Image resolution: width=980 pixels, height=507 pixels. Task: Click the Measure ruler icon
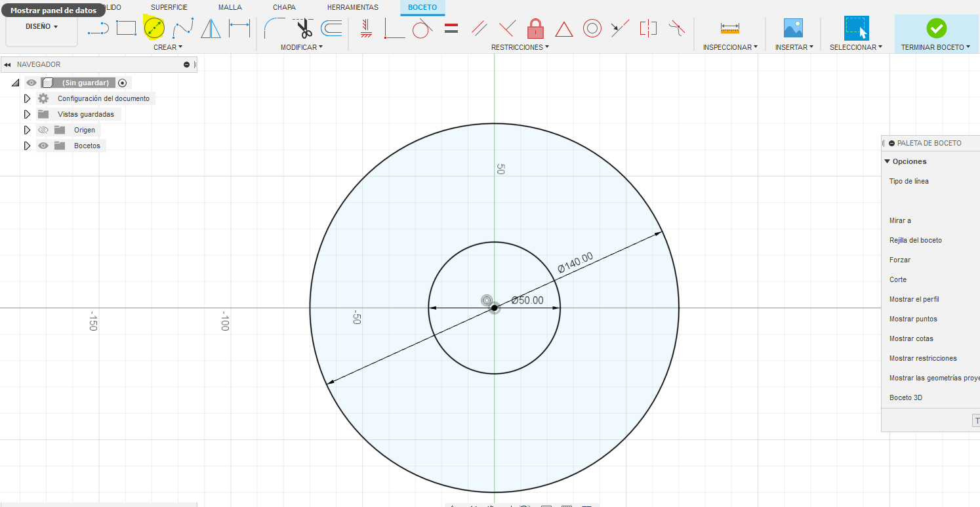[x=729, y=28]
